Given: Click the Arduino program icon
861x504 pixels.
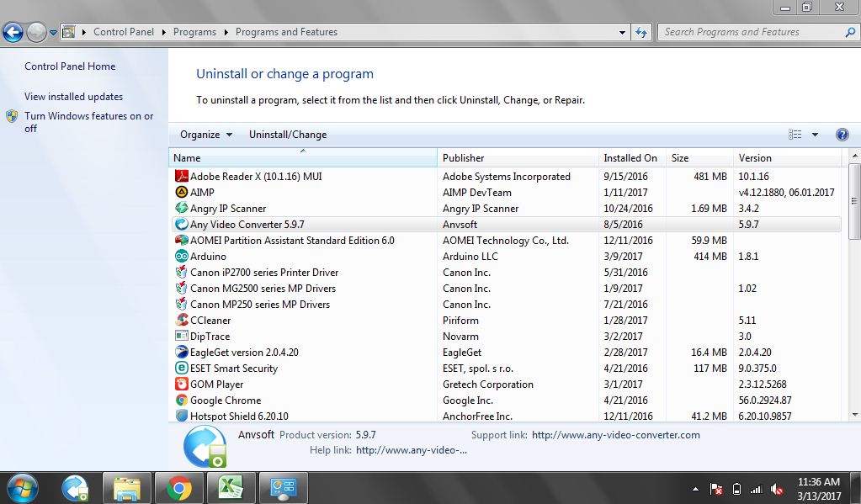Looking at the screenshot, I should click(182, 256).
